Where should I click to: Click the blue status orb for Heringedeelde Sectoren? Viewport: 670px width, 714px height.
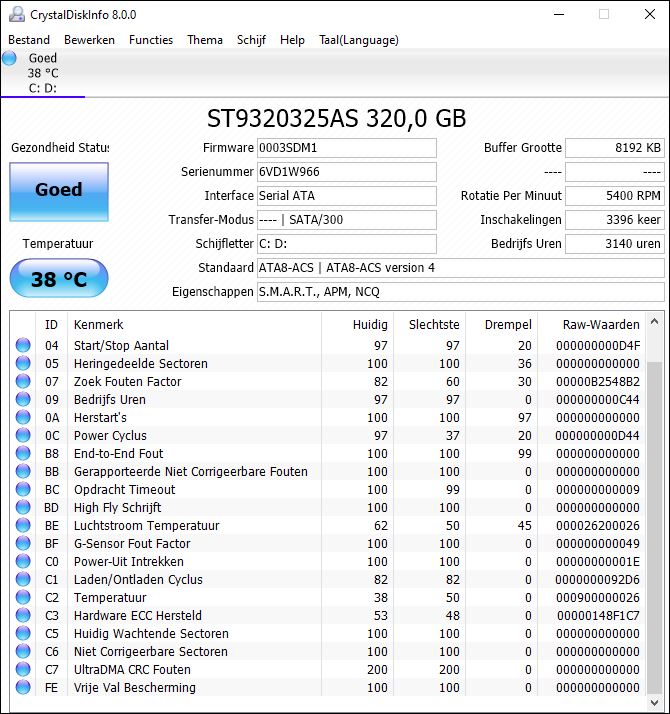(23, 364)
